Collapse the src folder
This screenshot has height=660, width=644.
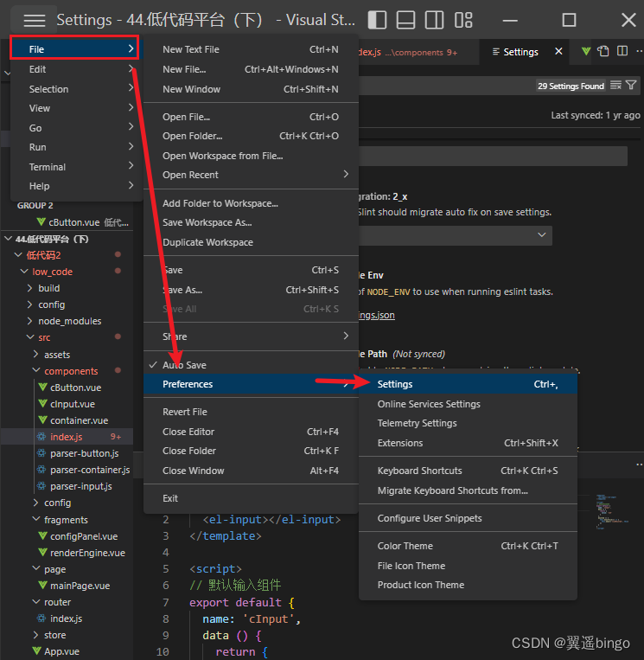30,337
